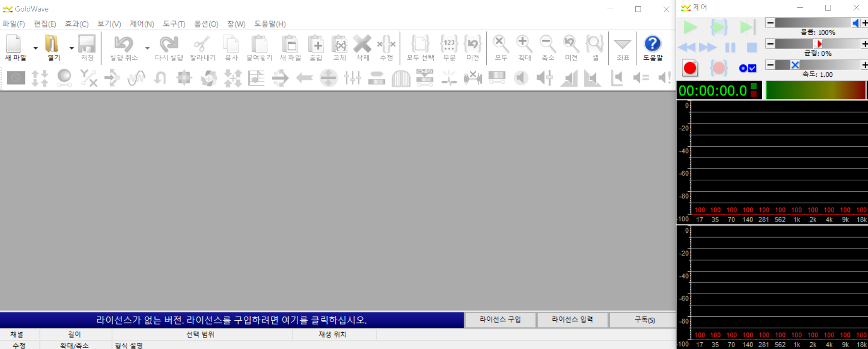The width and height of the screenshot is (868, 349).
Task: Open the 보기(V) menu
Action: [109, 24]
